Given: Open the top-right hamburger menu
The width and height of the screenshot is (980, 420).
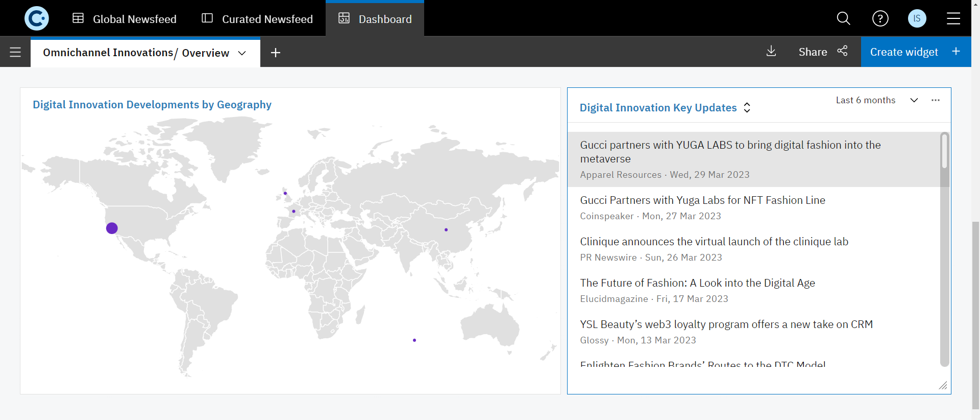Looking at the screenshot, I should click(953, 19).
